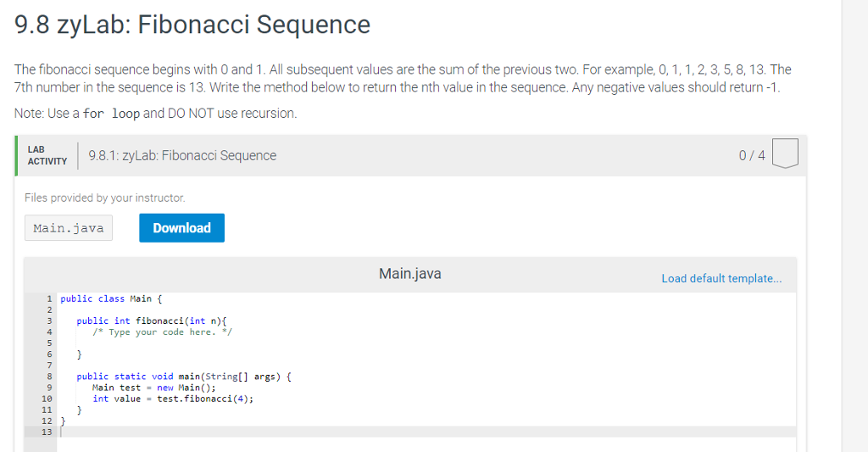Select the Main.java file chip
Image resolution: width=868 pixels, height=452 pixels.
tap(69, 228)
